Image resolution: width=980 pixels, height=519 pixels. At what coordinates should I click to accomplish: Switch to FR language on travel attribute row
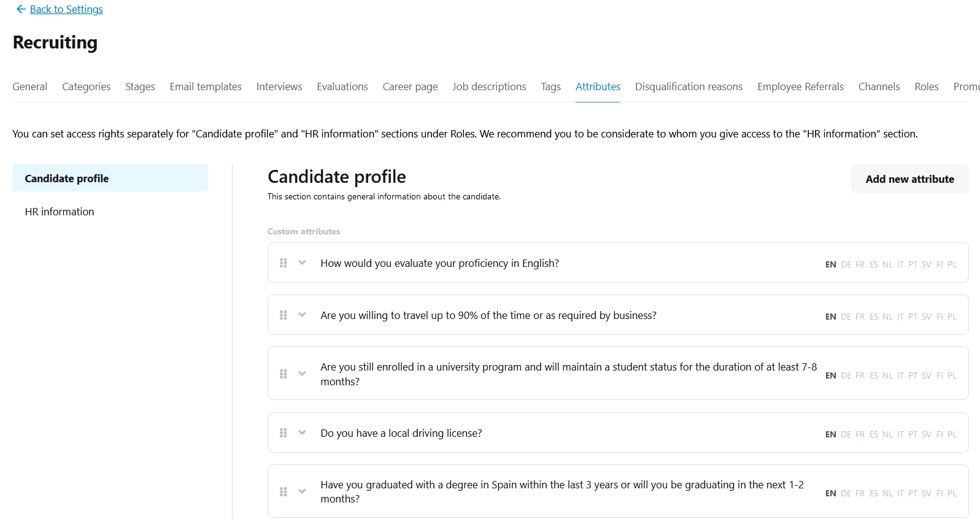click(x=860, y=317)
